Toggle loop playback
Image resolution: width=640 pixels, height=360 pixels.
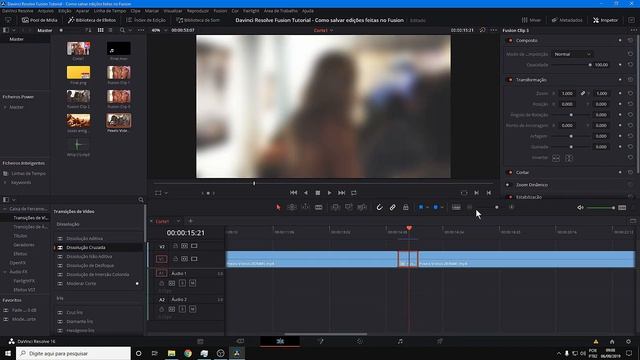click(x=354, y=193)
